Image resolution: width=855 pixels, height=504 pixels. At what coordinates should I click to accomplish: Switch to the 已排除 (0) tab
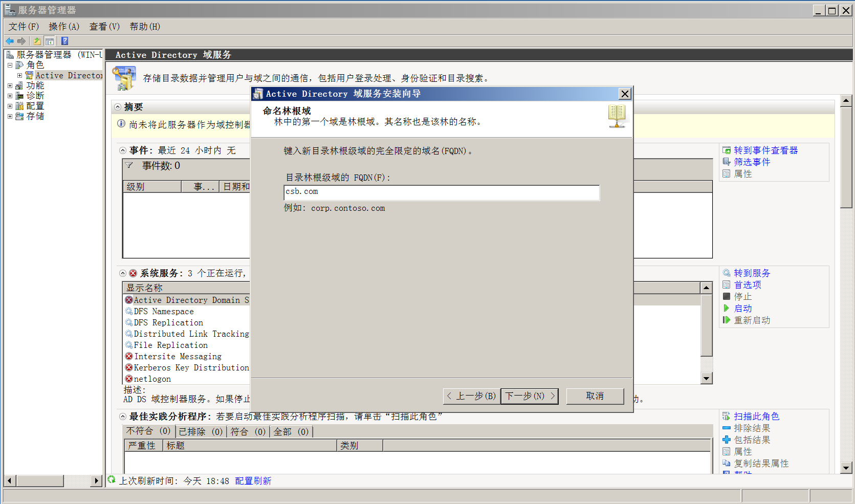(201, 432)
